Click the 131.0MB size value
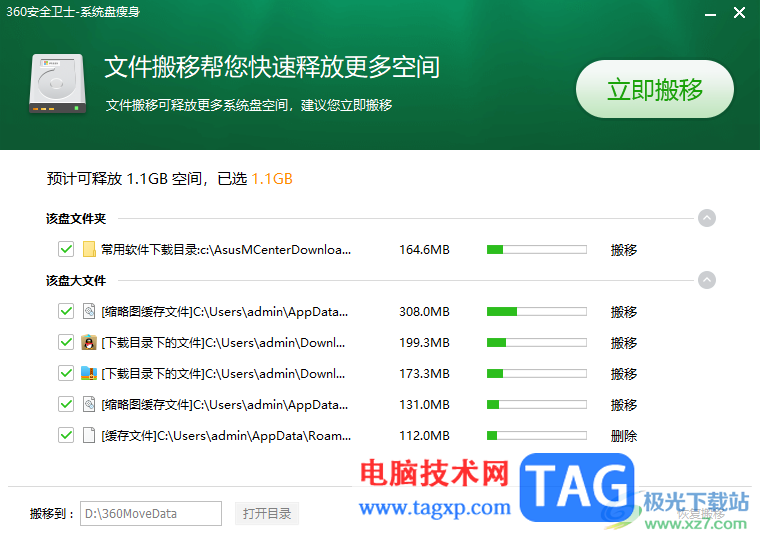The width and height of the screenshot is (760, 540). click(x=424, y=405)
